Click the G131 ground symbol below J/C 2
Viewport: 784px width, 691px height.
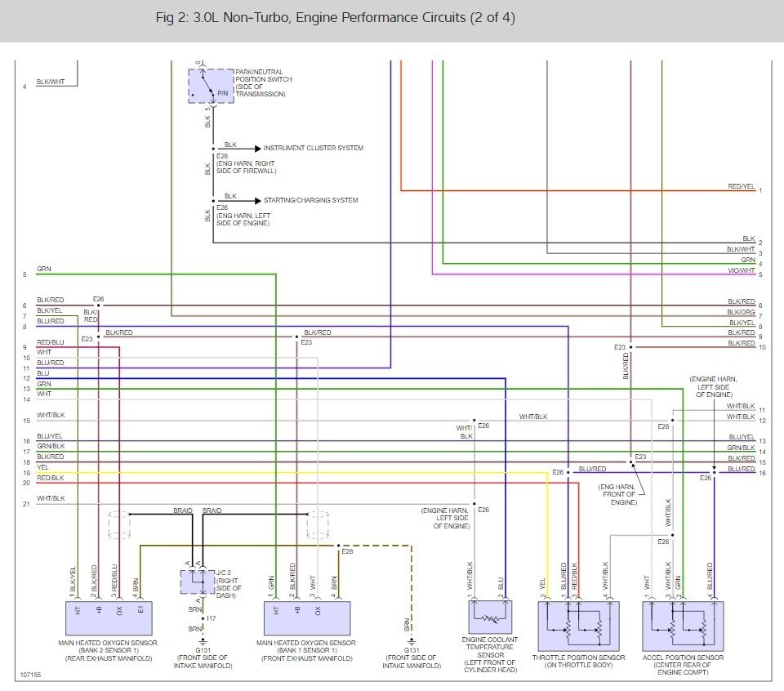203,640
